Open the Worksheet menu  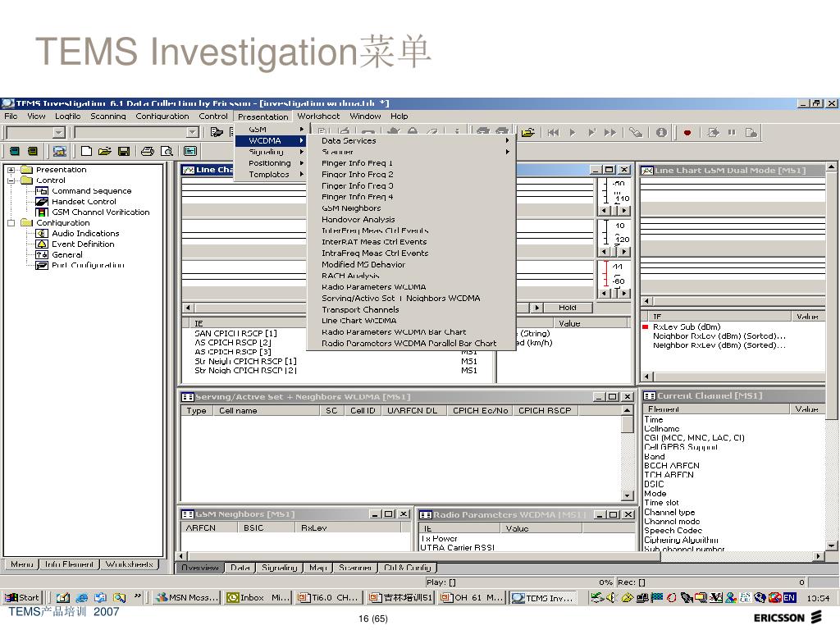tap(318, 116)
